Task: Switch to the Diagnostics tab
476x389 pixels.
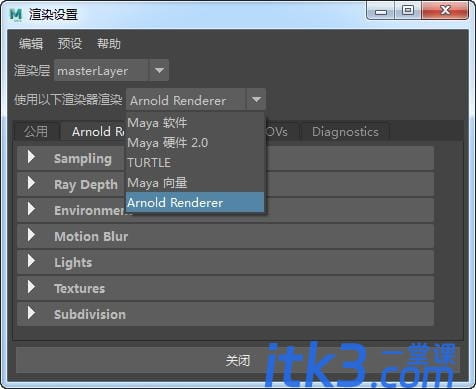Action: (x=345, y=132)
